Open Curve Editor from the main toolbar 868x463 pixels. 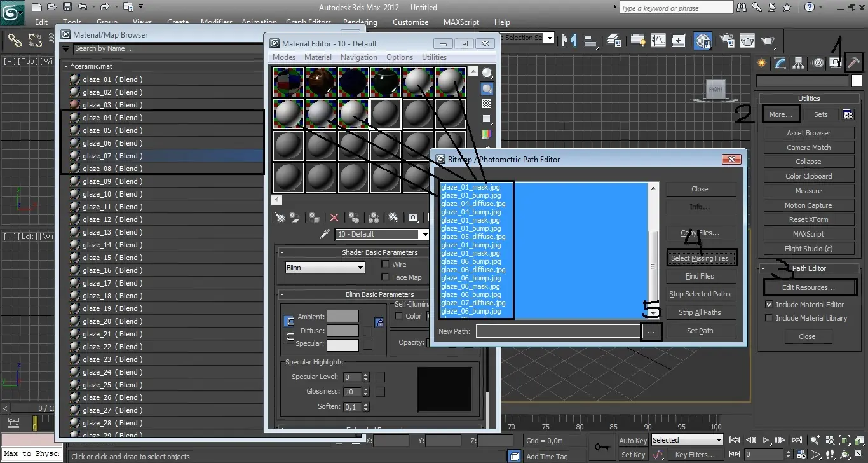coord(657,41)
